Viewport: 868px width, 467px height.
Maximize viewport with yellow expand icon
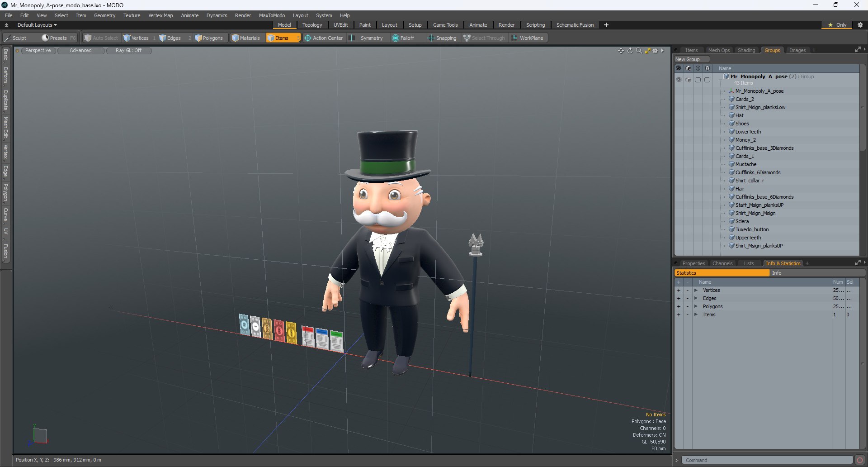point(647,51)
